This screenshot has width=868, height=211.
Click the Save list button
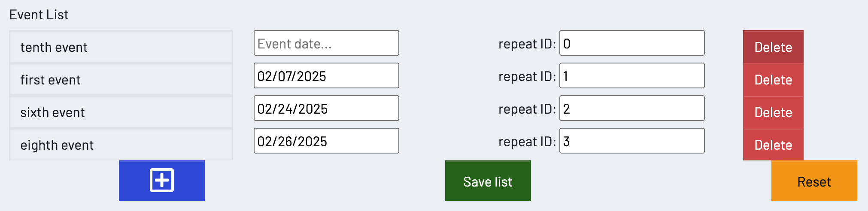tap(488, 181)
